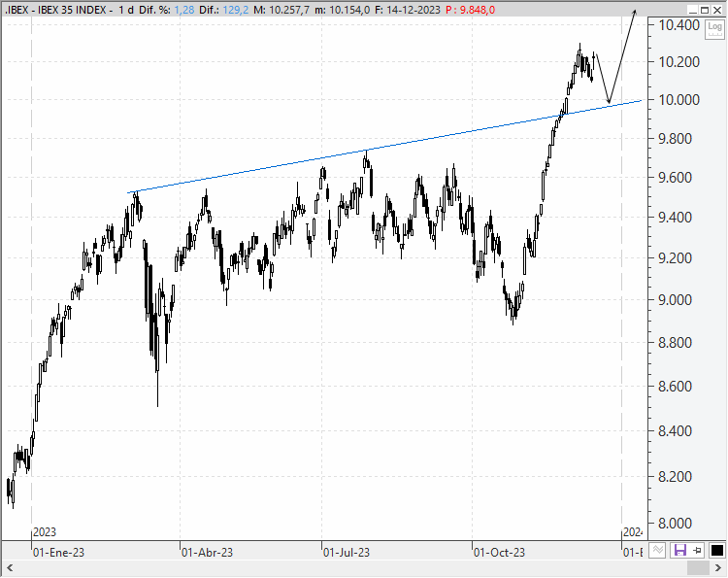Click the right scroll arrow of horizontal scrollbar
The width and height of the screenshot is (728, 578).
click(x=718, y=567)
